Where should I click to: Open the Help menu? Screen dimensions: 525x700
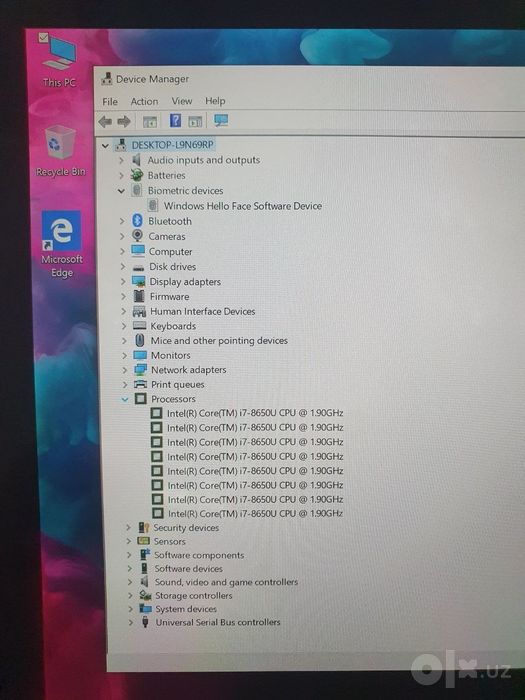pos(215,100)
